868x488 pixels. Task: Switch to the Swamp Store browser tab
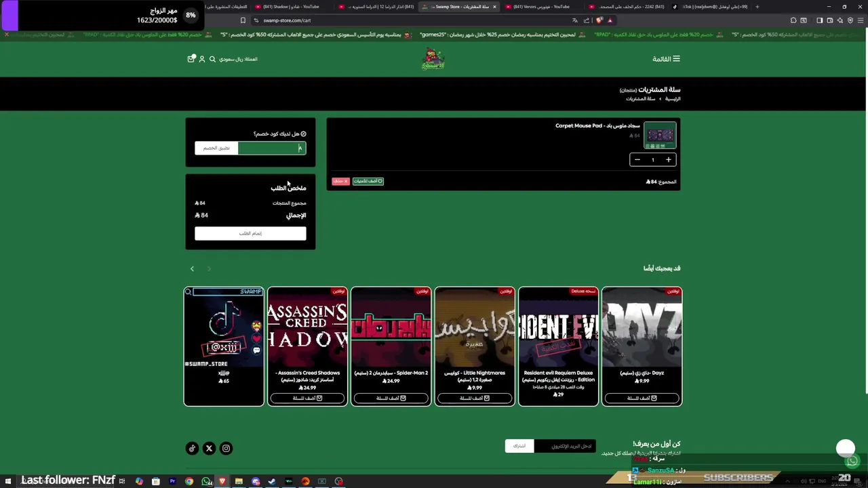[459, 7]
